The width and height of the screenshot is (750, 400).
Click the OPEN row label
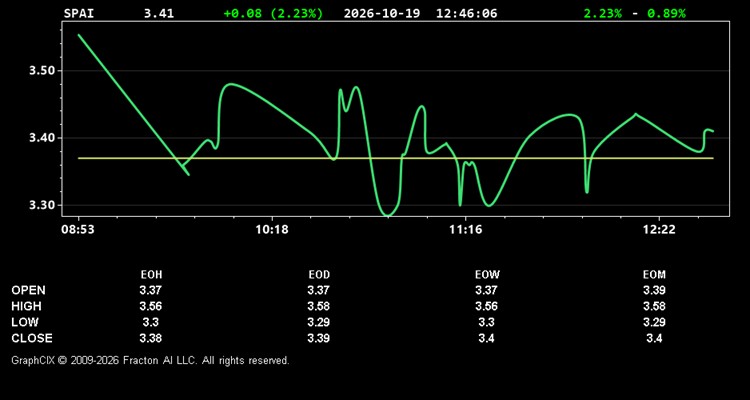click(x=29, y=290)
